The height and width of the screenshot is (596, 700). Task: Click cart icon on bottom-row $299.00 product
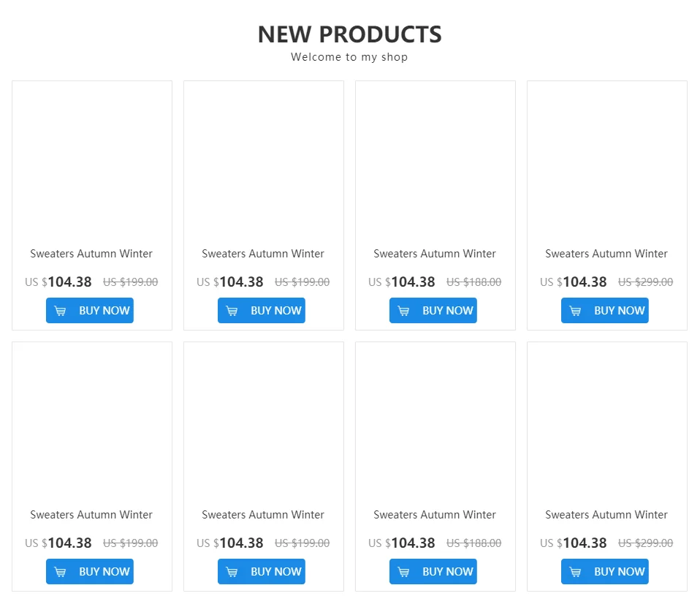tap(576, 572)
